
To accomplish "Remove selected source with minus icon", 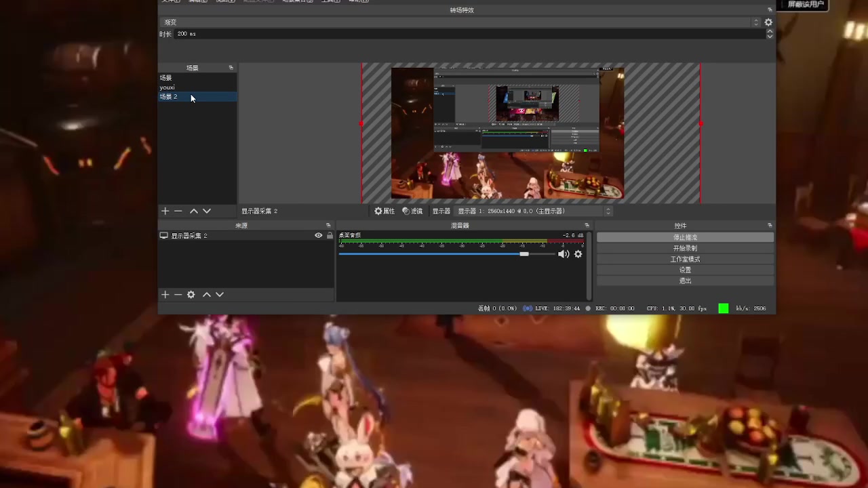I will (178, 294).
